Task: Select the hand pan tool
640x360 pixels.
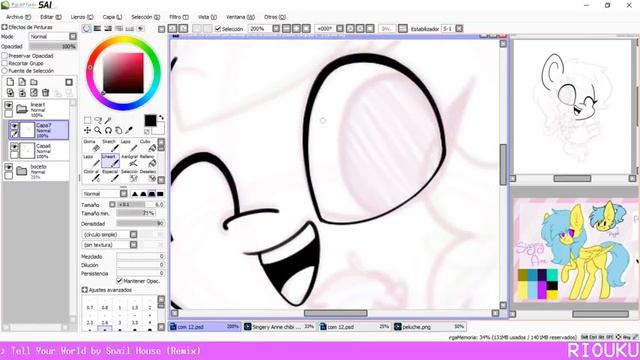Action: 118,130
